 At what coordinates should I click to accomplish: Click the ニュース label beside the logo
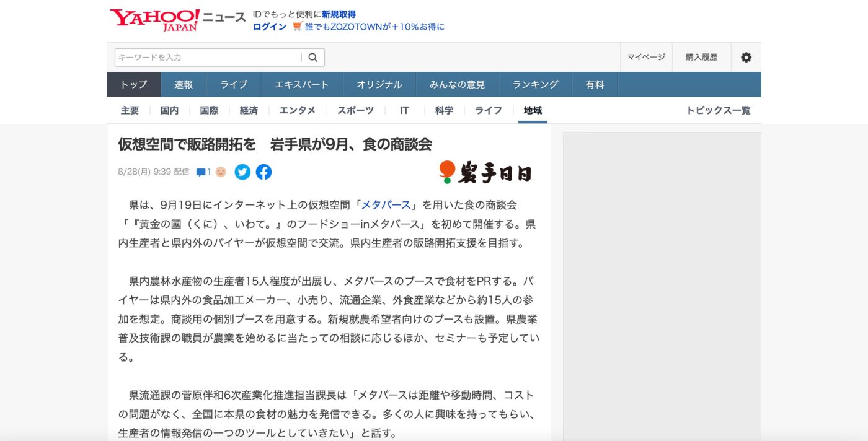point(224,17)
